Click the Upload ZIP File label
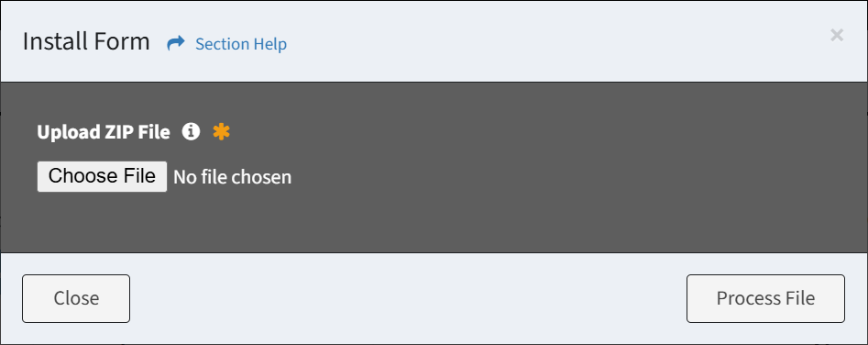Viewport: 868px width, 345px height. click(104, 132)
